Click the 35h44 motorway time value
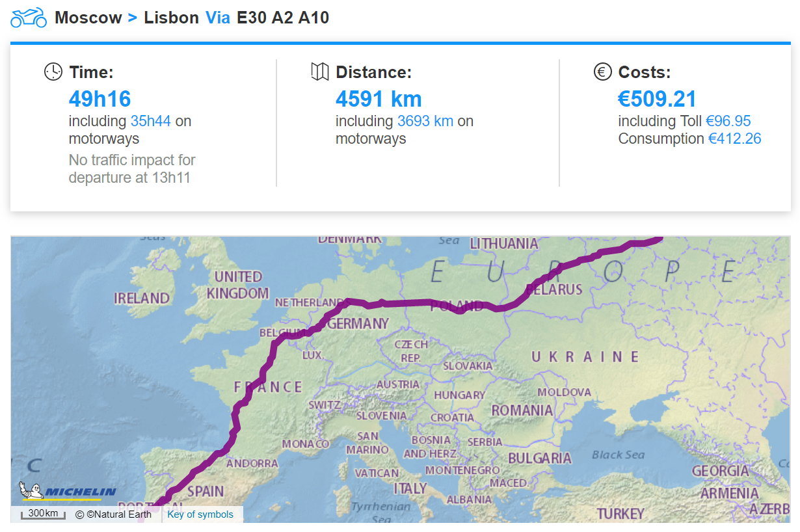Viewport: 800px width, 532px height. tap(151, 121)
